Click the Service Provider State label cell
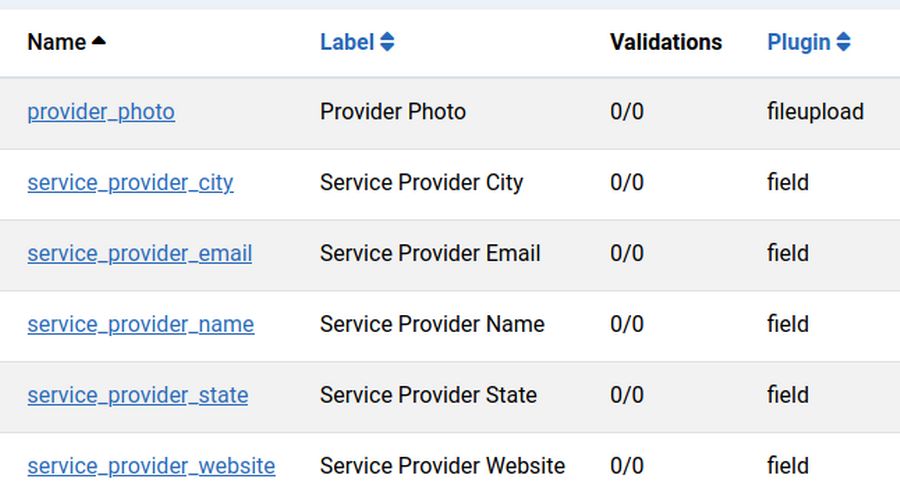900x496 pixels. point(428,396)
